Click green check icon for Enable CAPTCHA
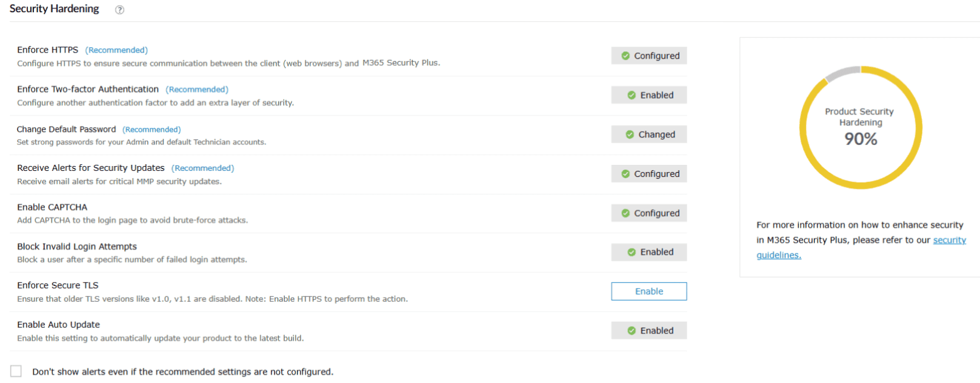This screenshot has height=383, width=980. [625, 213]
